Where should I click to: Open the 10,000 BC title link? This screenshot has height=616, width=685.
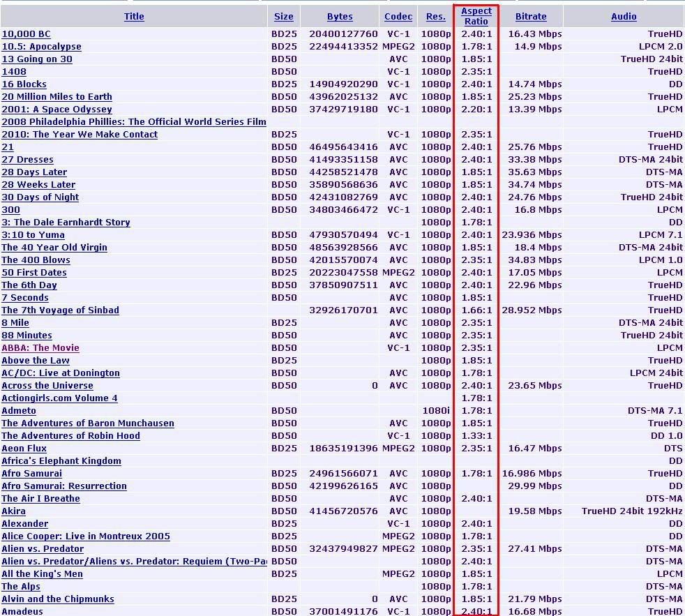pos(26,34)
